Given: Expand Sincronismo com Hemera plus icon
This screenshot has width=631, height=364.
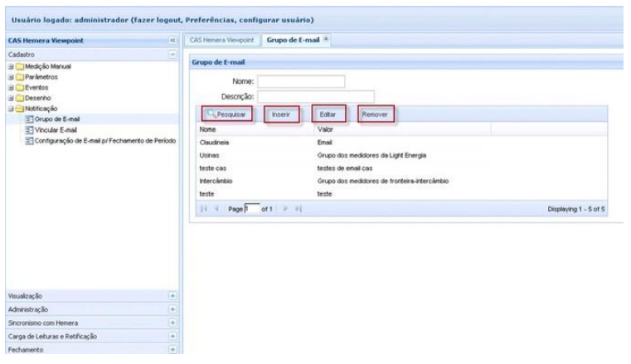Looking at the screenshot, I should [x=173, y=323].
